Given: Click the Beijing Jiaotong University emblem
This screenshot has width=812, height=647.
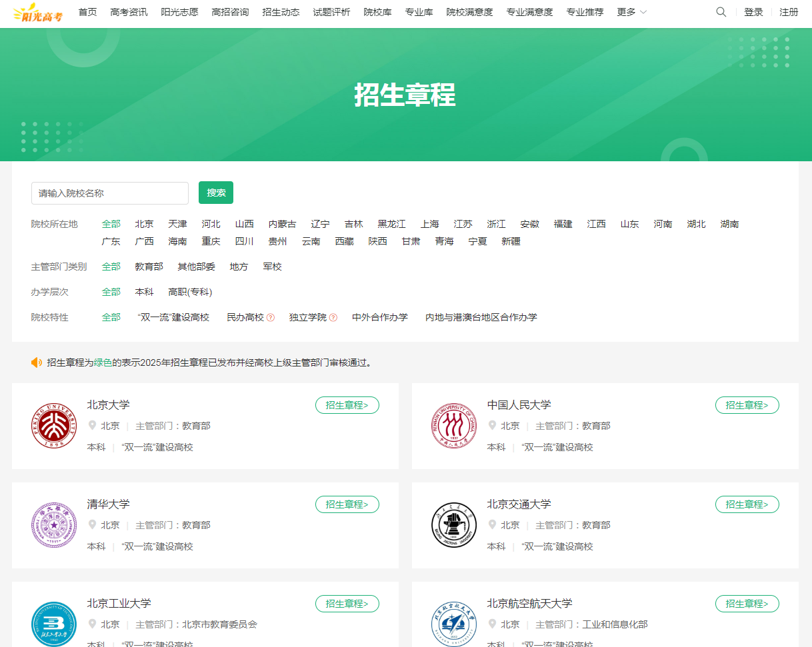Looking at the screenshot, I should click(x=454, y=525).
